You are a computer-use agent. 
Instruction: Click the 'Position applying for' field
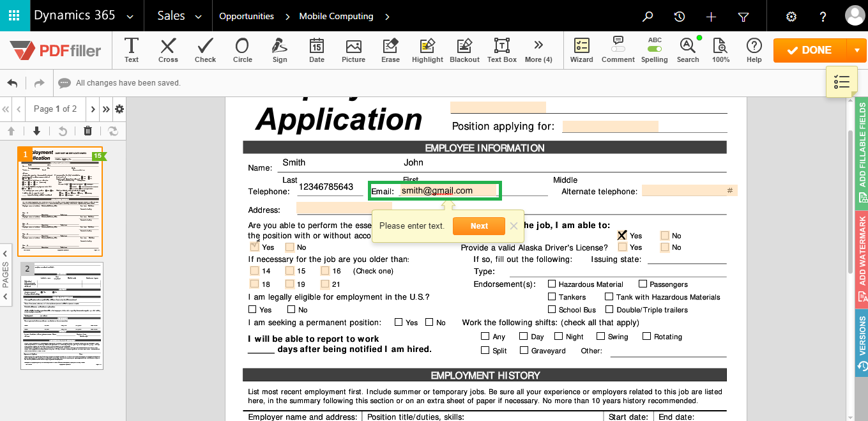610,126
